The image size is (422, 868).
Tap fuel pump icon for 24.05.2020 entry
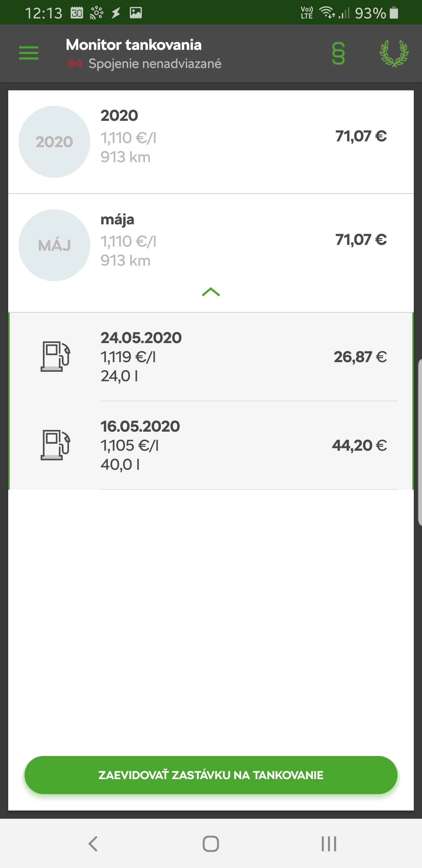(x=55, y=357)
